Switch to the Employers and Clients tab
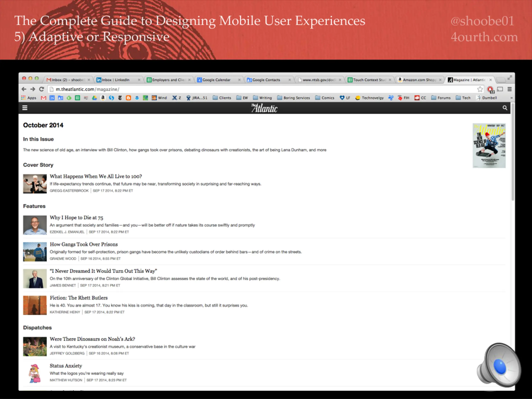This screenshot has width=532, height=399. [168, 80]
